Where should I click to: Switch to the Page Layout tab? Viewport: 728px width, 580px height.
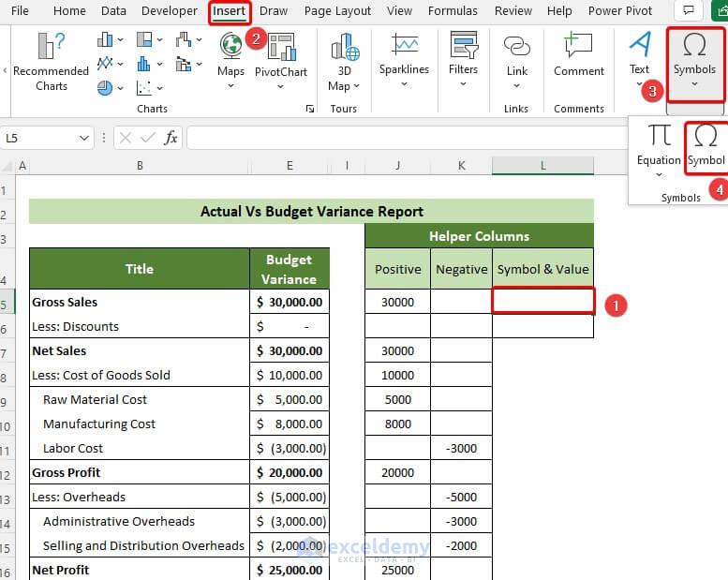tap(337, 10)
